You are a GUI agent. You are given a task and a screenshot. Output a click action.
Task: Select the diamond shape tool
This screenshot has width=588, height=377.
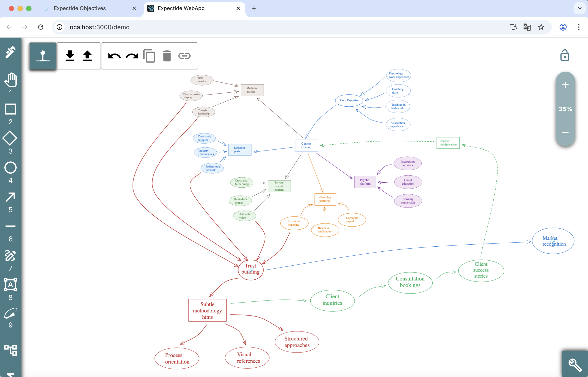coord(10,138)
